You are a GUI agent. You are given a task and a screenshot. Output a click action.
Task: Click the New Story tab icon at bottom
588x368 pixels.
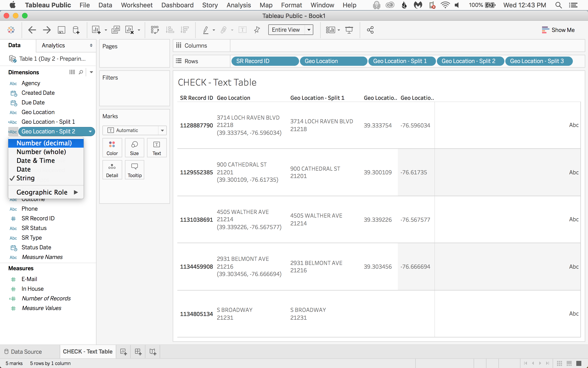pos(153,352)
